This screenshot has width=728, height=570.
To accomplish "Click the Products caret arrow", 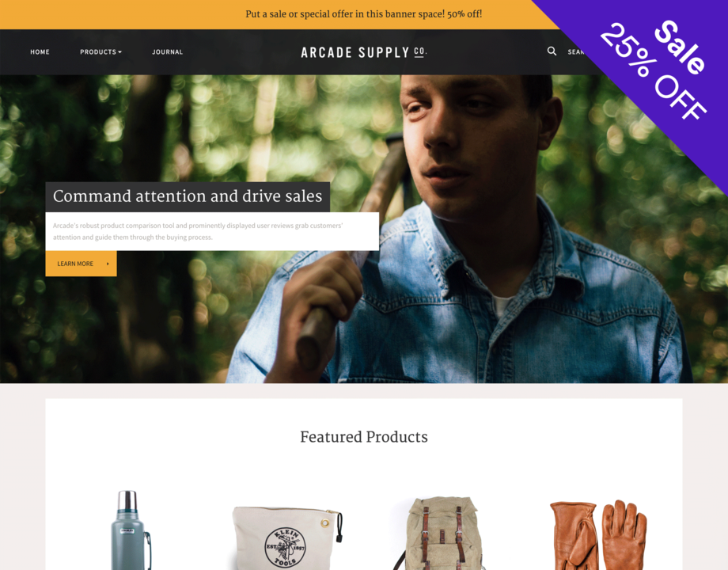I will (119, 52).
